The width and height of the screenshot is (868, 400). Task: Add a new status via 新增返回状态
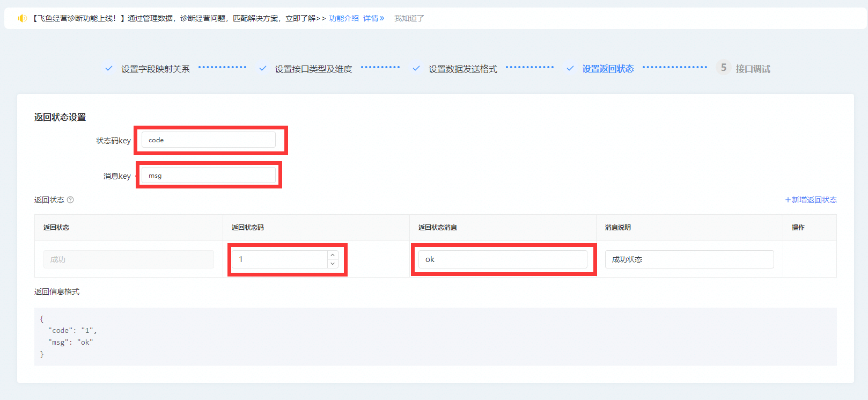pyautogui.click(x=811, y=200)
